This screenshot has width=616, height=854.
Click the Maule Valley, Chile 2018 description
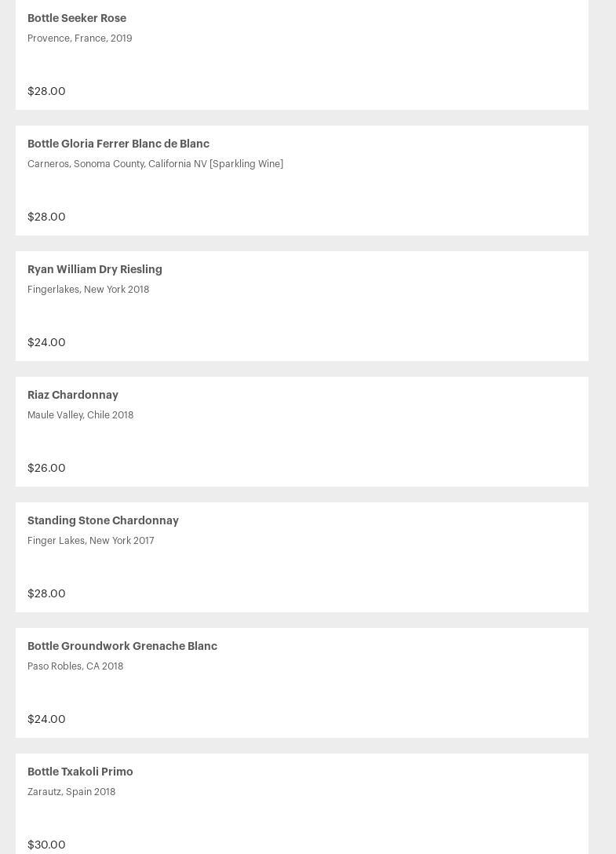80,415
